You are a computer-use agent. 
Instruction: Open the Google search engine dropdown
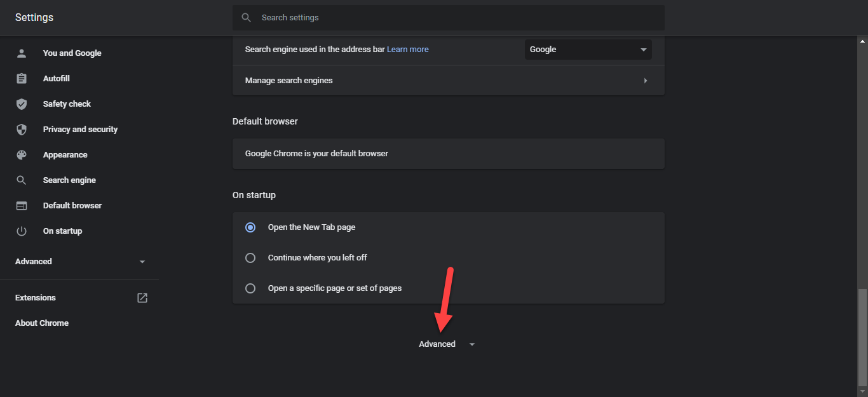[x=588, y=50]
